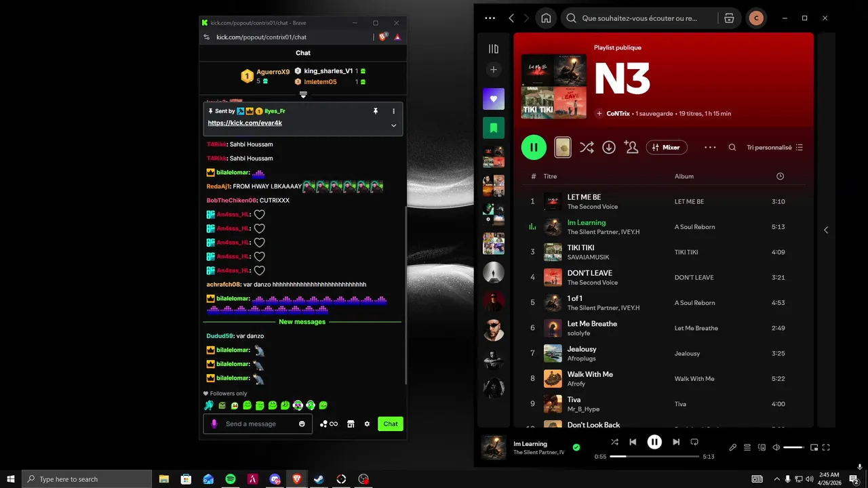Open the now playing album cover

(x=494, y=447)
